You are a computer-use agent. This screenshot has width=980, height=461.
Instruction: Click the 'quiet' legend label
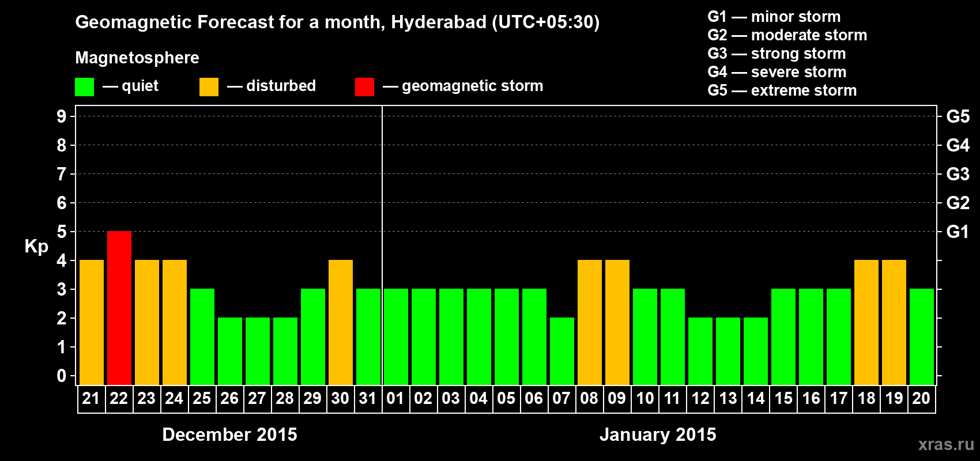(140, 86)
